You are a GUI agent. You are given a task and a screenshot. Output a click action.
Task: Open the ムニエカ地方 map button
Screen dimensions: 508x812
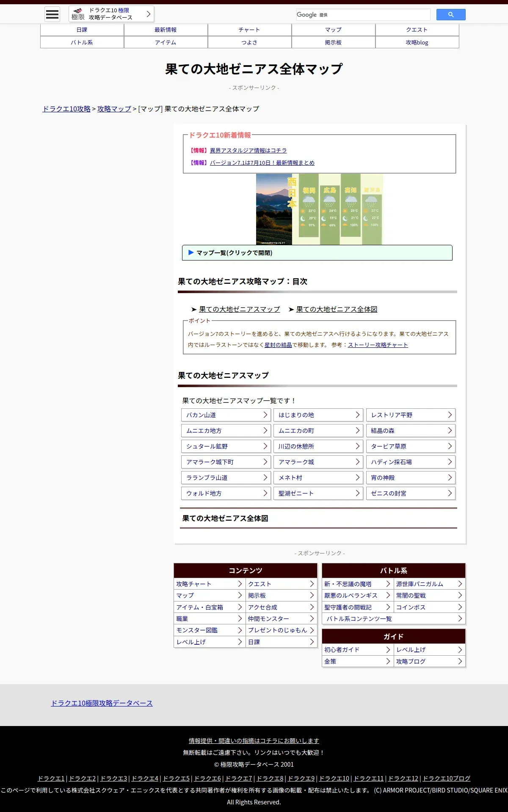tap(226, 431)
